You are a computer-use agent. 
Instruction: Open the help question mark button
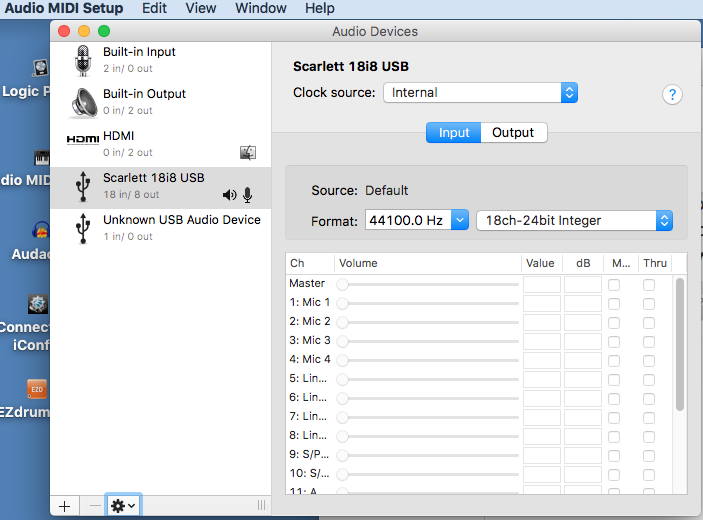[672, 95]
